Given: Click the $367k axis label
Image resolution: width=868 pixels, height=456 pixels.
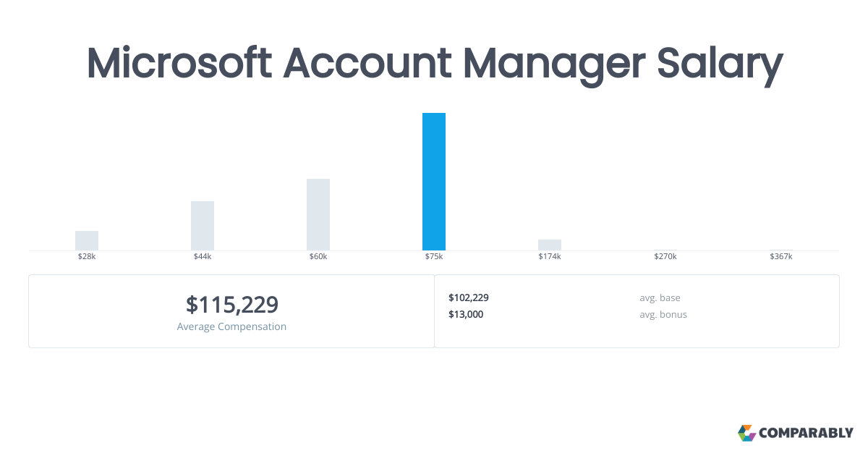Looking at the screenshot, I should coord(781,257).
